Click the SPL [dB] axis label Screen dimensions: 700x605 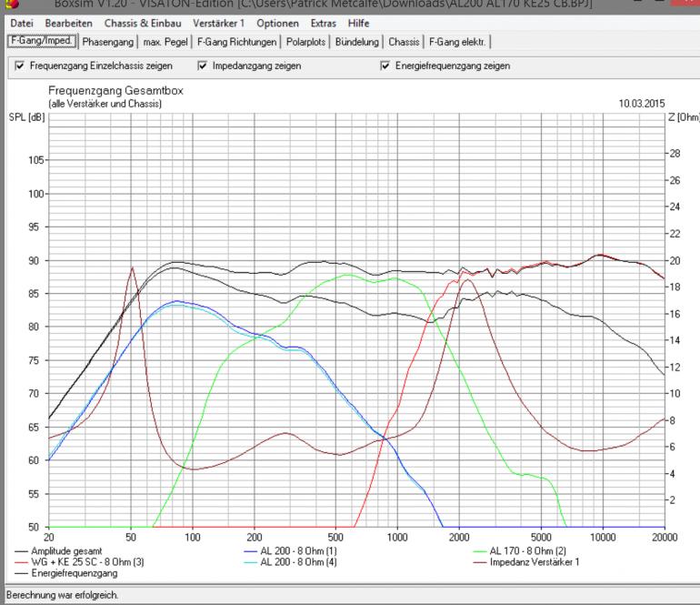pyautogui.click(x=26, y=117)
